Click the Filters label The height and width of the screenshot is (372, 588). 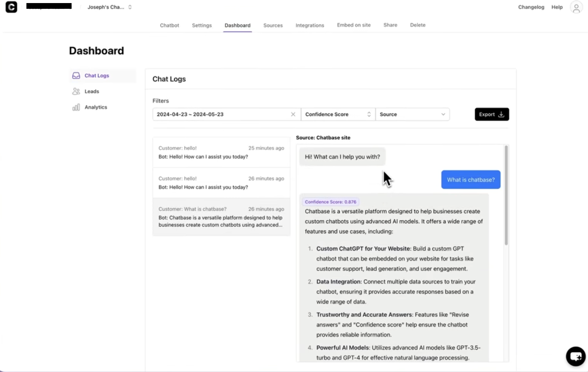[x=161, y=101]
